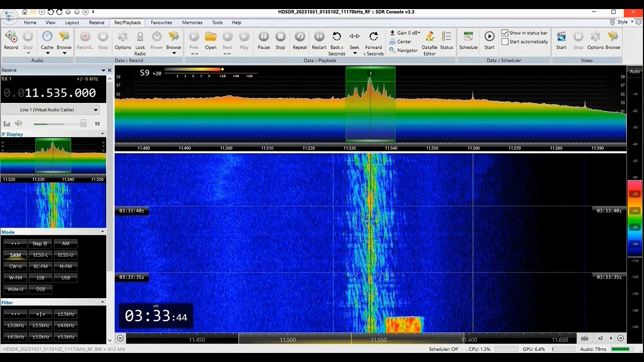The width and height of the screenshot is (644, 362).
Task: Click the speaker mute icon in Receive panel
Action: click(x=19, y=123)
